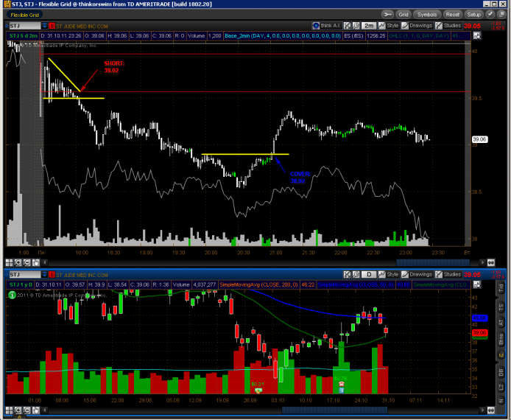Click the link indicator circle left of upper STJ field
Image resolution: width=511 pixels, height=420 pixels.
pos(7,26)
